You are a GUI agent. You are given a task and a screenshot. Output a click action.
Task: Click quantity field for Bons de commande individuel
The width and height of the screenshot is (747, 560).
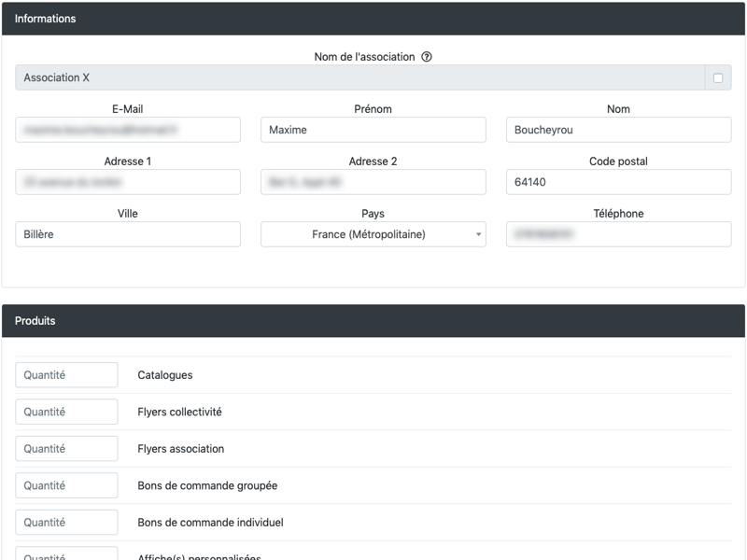pos(66,523)
